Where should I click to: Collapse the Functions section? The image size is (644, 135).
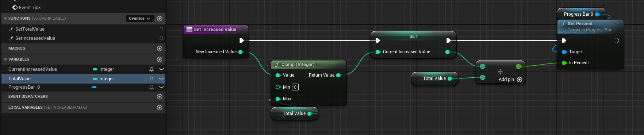click(x=5, y=18)
